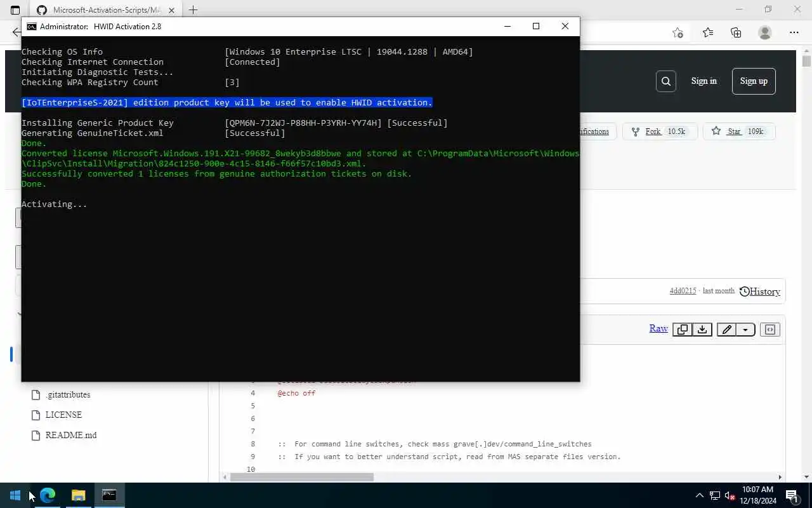Click the Fork count 10.5k
Viewport: 812px width, 508px height.
pyautogui.click(x=676, y=131)
